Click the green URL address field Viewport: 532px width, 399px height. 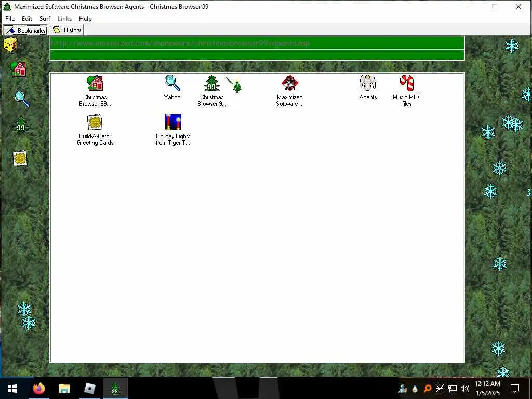point(257,43)
